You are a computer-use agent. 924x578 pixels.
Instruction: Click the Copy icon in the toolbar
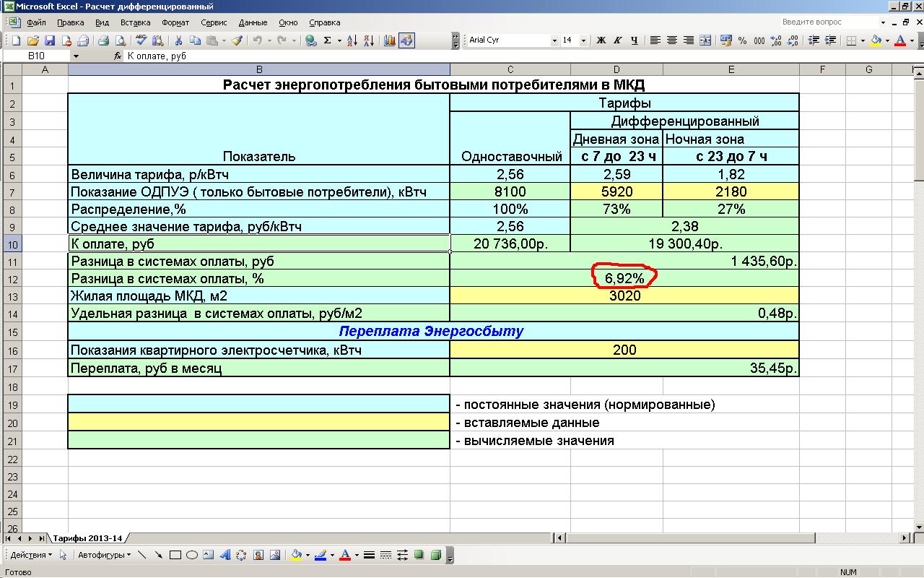point(195,40)
